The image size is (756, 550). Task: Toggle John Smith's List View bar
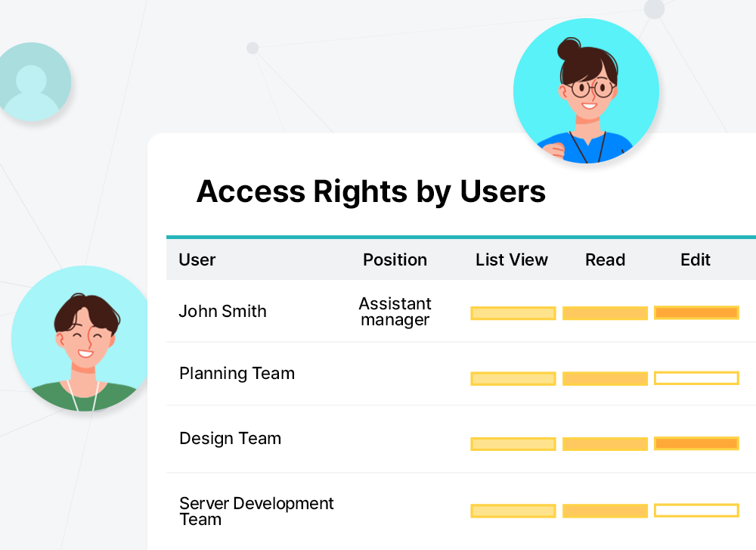513,313
